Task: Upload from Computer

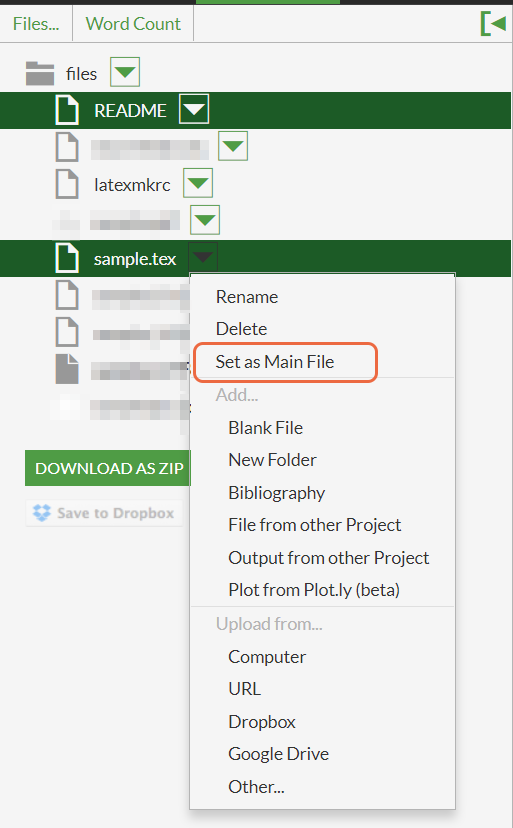Action: [267, 657]
